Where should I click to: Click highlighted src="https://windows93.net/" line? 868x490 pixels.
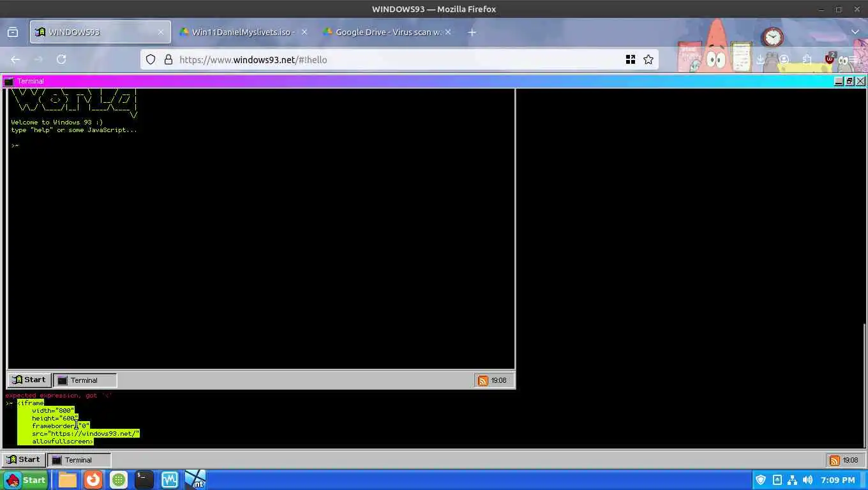[x=86, y=433]
